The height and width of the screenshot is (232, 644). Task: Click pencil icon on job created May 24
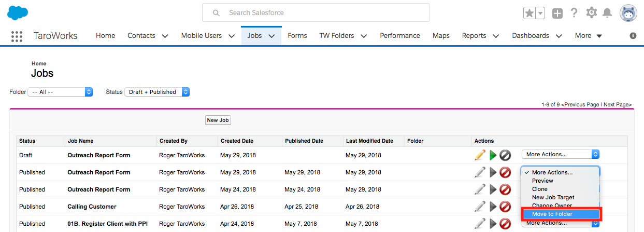[x=480, y=189]
